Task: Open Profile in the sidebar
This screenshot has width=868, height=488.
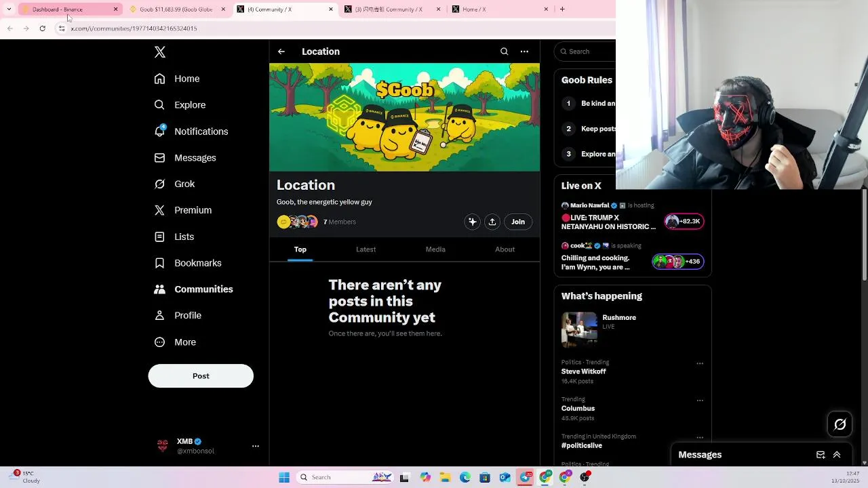Action: pos(178,316)
